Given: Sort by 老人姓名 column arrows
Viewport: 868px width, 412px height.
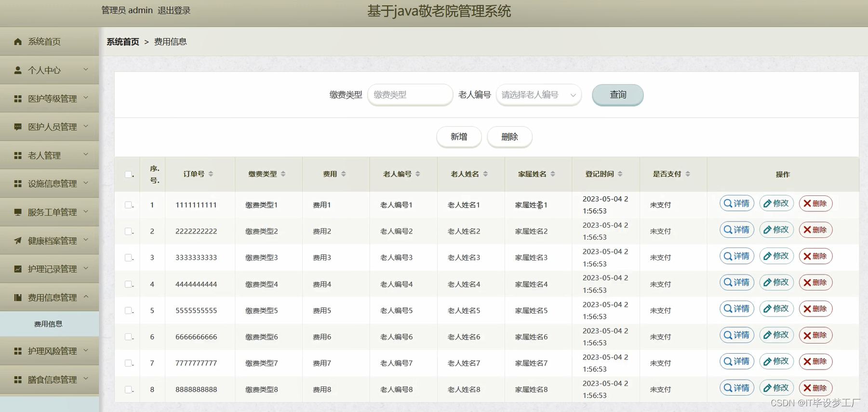Looking at the screenshot, I should click(485, 174).
